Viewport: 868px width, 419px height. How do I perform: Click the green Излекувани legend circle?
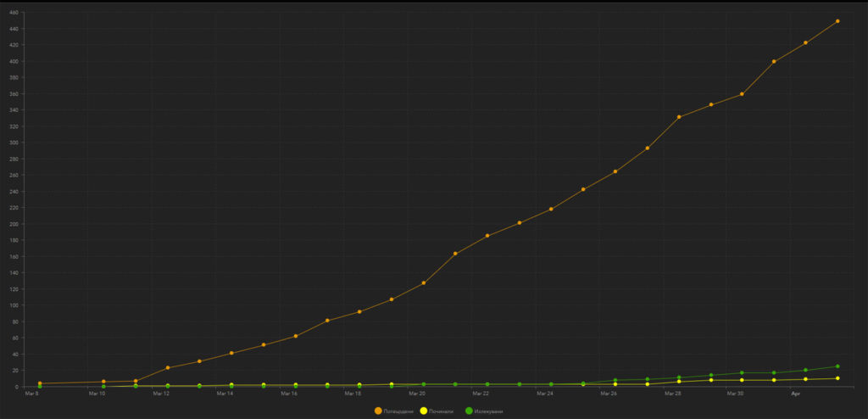point(469,411)
